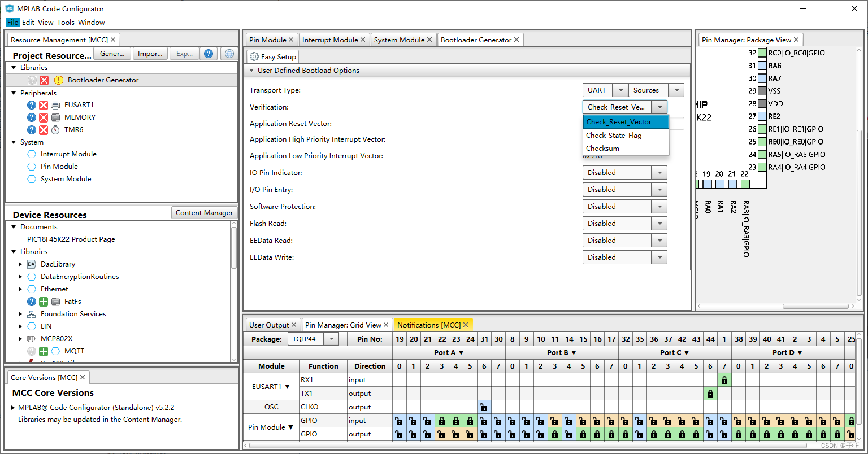Open the Package TQFP44 dropdown
Image resolution: width=868 pixels, height=454 pixels.
pyautogui.click(x=331, y=339)
